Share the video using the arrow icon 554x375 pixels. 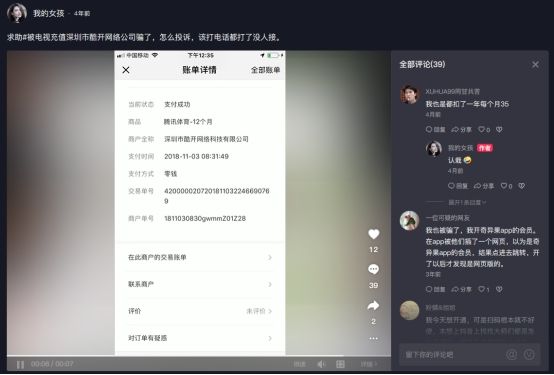(373, 306)
